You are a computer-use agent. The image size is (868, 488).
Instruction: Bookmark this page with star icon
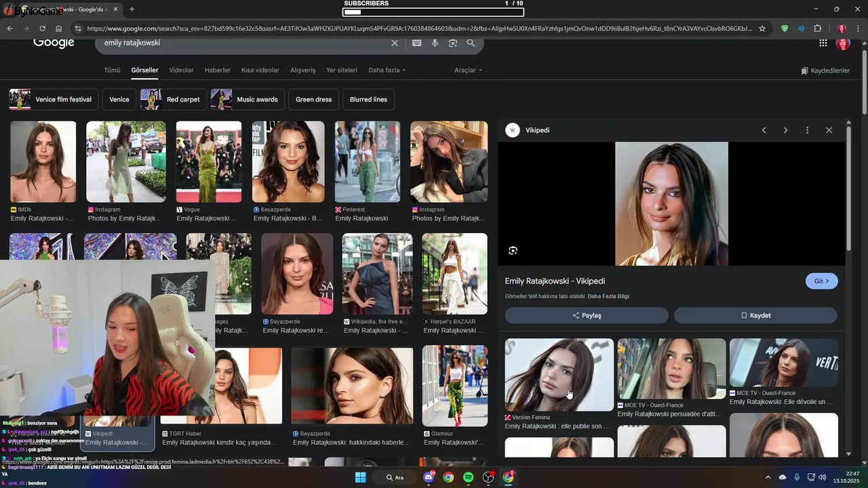coord(762,28)
